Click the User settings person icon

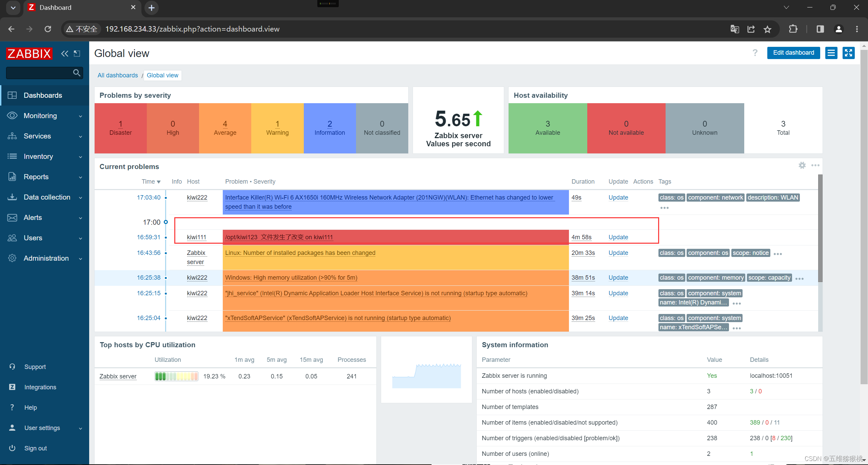click(12, 428)
